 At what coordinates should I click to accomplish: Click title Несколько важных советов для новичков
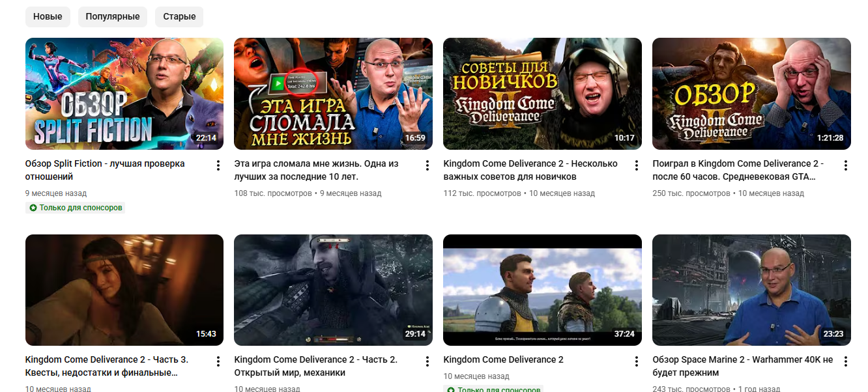coord(530,170)
